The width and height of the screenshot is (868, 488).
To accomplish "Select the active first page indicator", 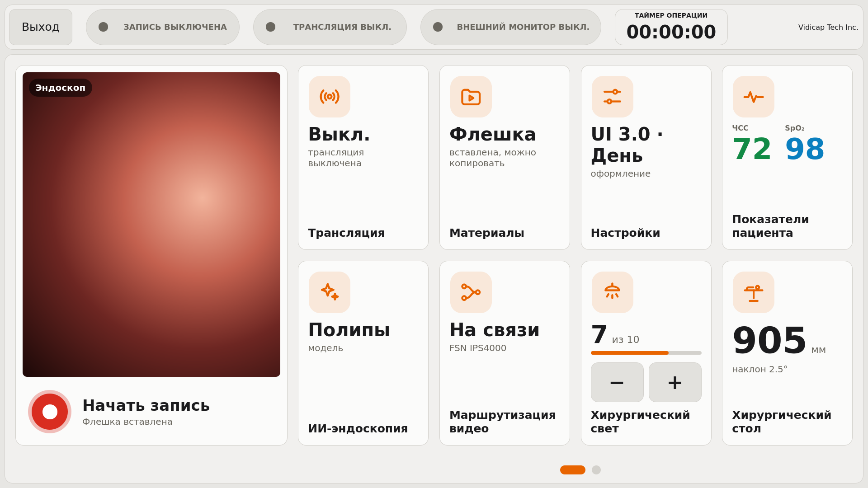I will tap(573, 470).
